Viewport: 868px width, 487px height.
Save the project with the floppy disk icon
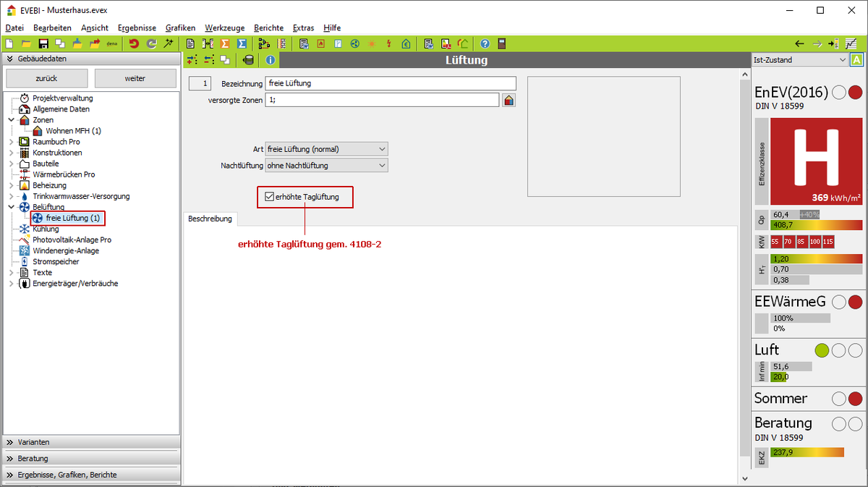pyautogui.click(x=43, y=43)
